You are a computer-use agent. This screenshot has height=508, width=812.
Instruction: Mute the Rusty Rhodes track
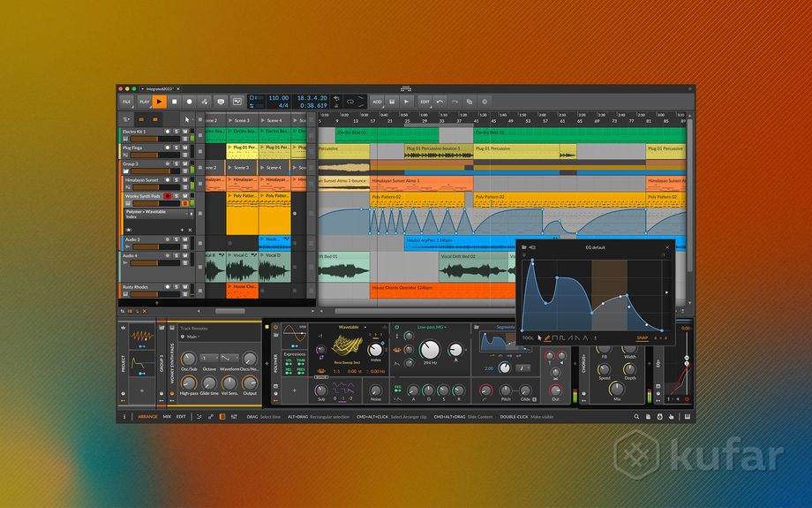click(184, 286)
